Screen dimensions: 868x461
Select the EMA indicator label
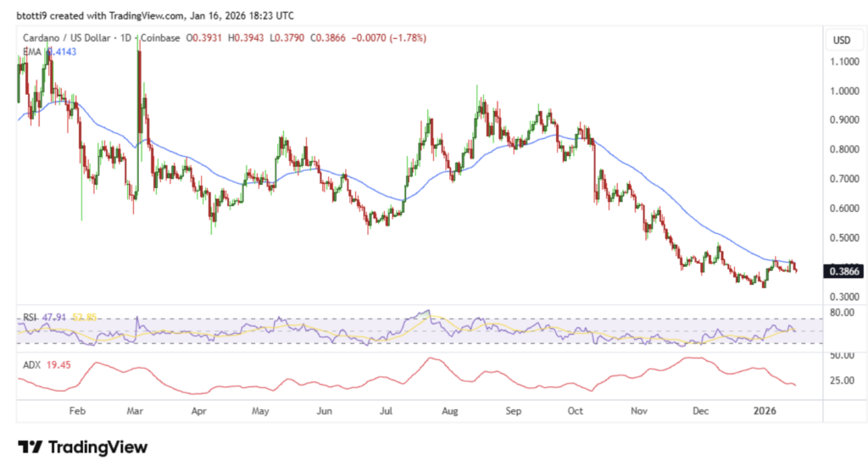click(32, 52)
